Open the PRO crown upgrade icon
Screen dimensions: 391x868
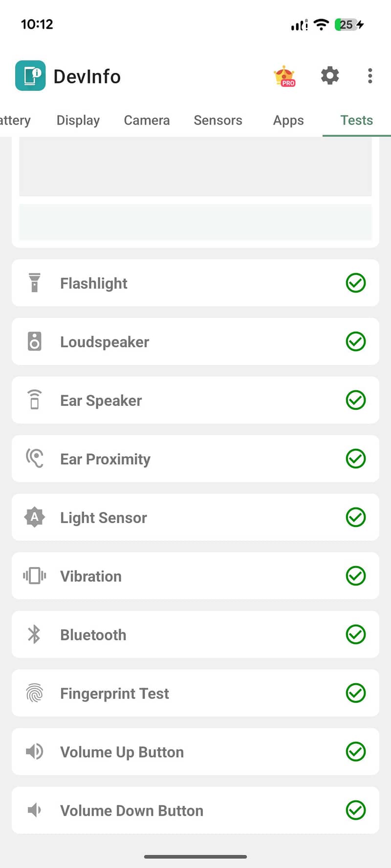click(284, 77)
